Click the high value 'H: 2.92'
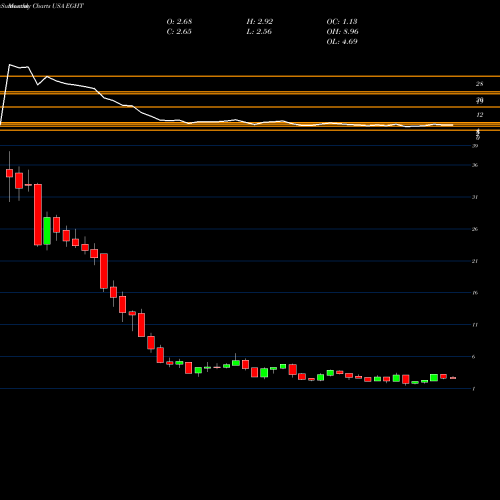 coord(260,22)
